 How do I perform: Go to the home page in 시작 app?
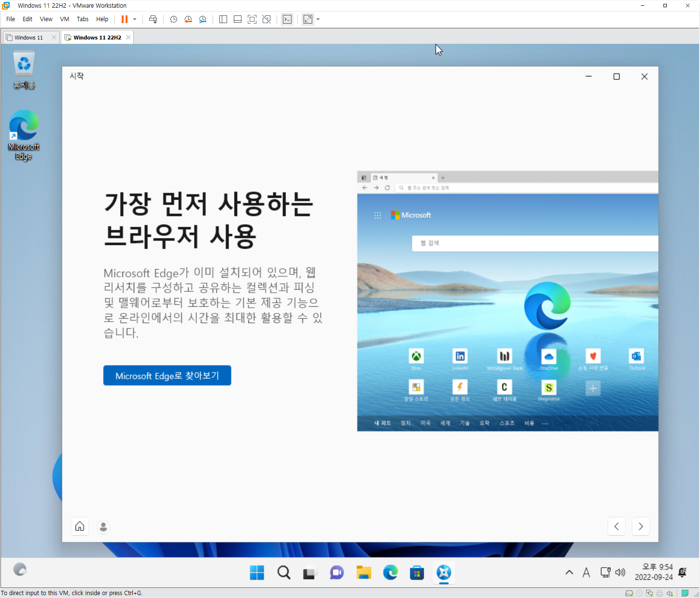click(x=80, y=526)
